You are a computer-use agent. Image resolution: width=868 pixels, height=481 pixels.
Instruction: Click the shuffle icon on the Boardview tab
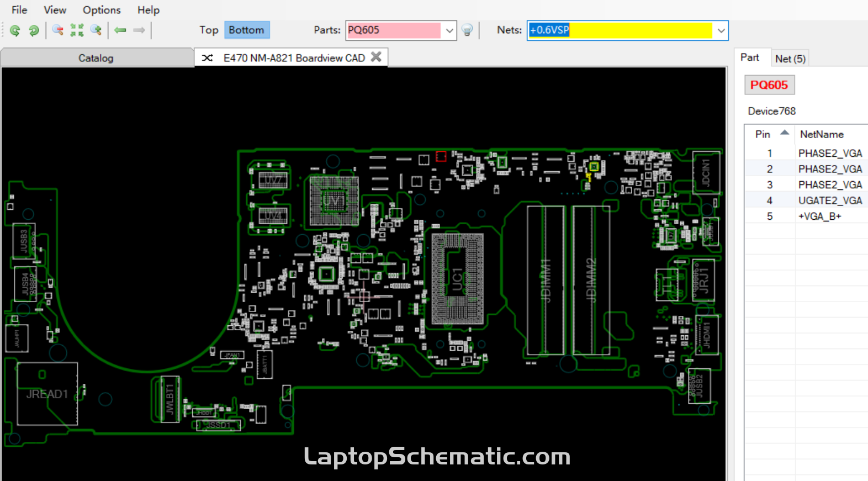coord(207,58)
